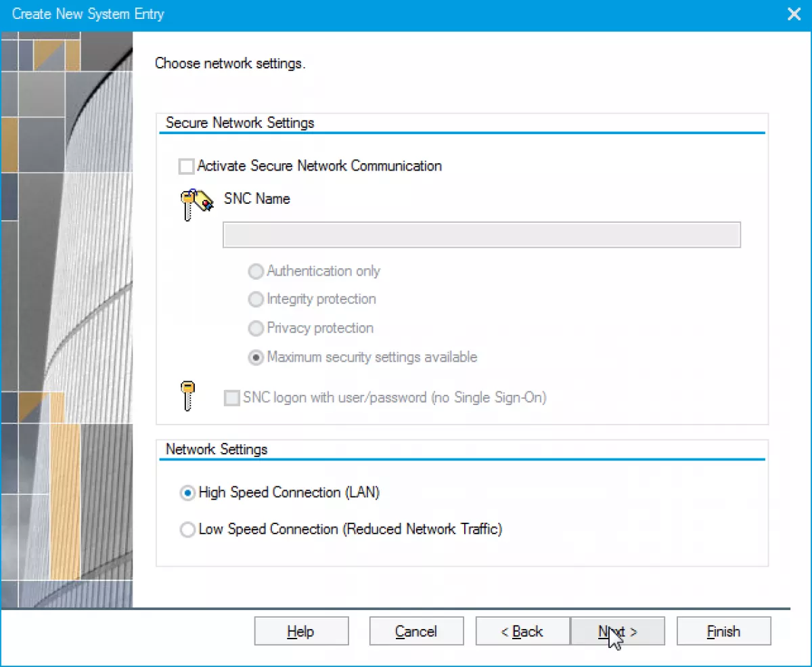Close the Create New System Entry dialog
Screen dimensions: 812x667
794,14
